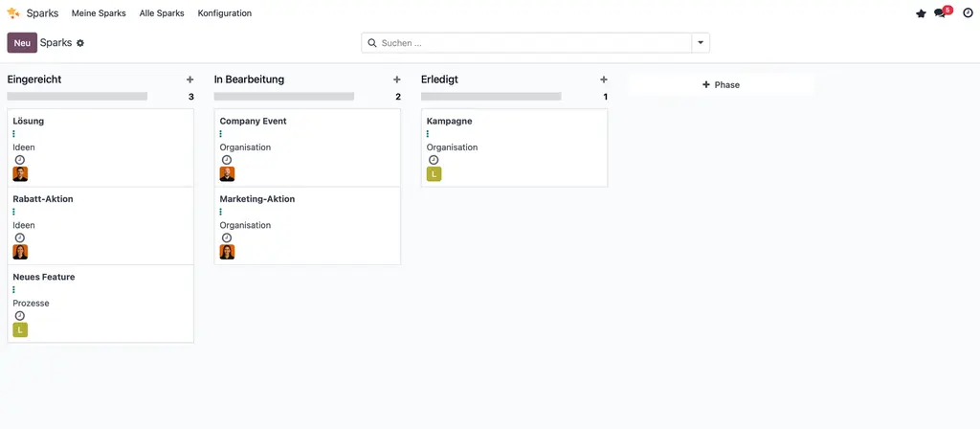Screen dimensions: 980x429
Task: Open the activities clock icon in top bar
Action: [x=968, y=13]
